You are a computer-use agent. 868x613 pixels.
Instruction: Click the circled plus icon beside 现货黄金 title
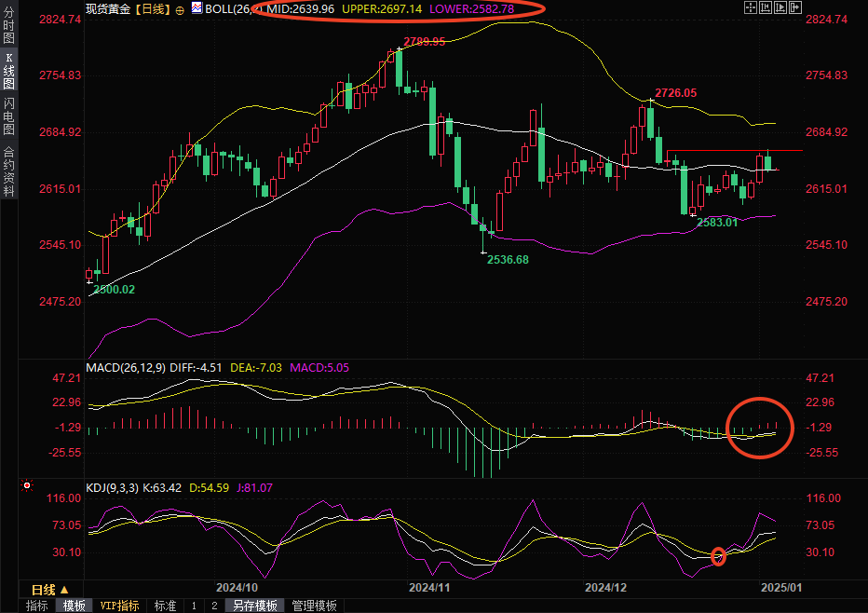click(180, 8)
